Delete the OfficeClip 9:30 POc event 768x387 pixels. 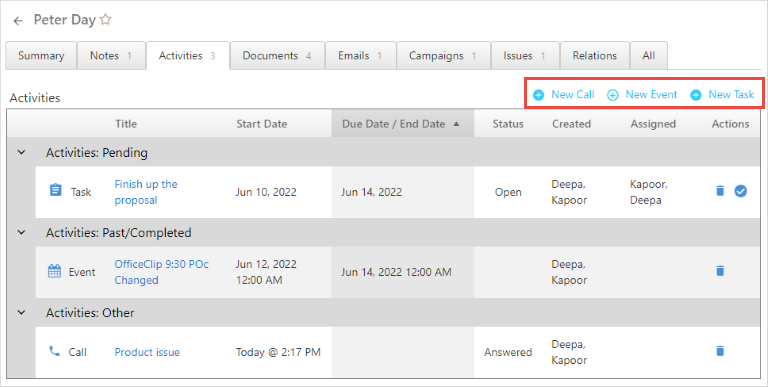pos(720,270)
